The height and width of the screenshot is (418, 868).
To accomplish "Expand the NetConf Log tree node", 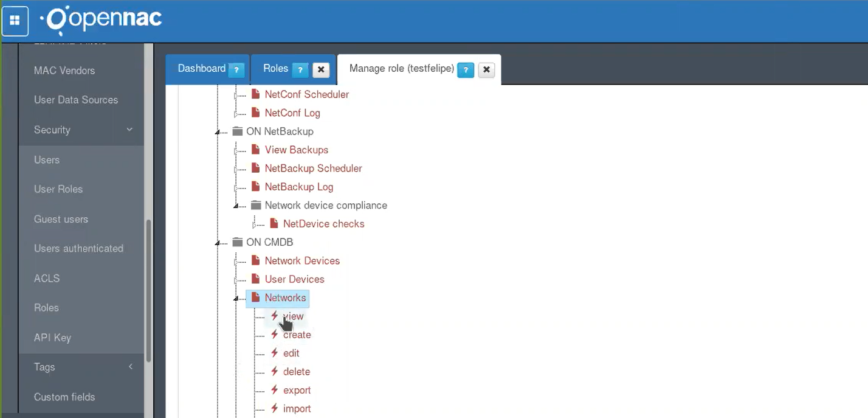I will click(x=236, y=114).
